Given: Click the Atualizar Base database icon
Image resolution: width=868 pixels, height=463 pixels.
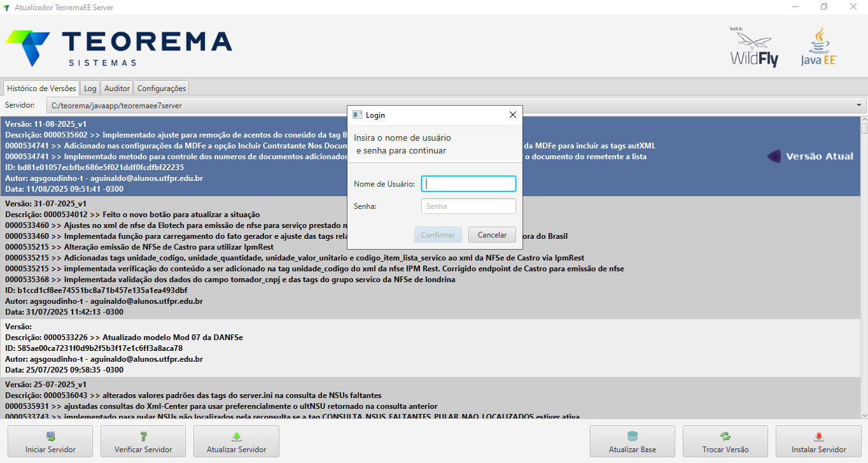Looking at the screenshot, I should 632,436.
